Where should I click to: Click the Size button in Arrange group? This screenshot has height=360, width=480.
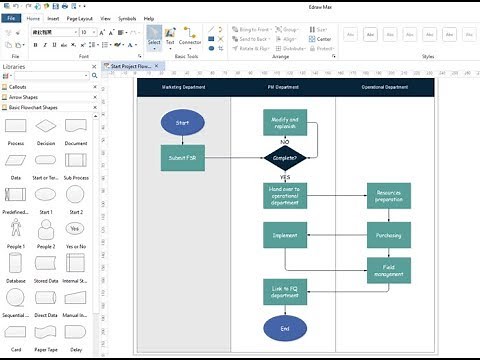click(318, 29)
